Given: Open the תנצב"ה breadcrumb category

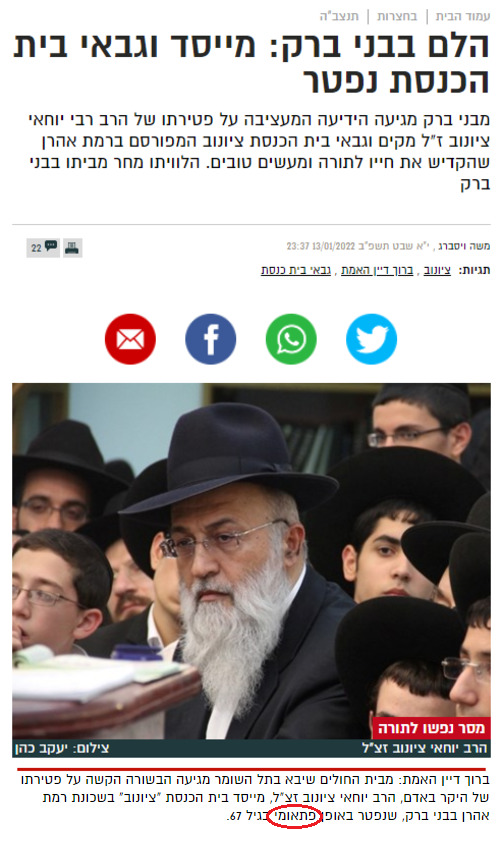Looking at the screenshot, I should [339, 16].
